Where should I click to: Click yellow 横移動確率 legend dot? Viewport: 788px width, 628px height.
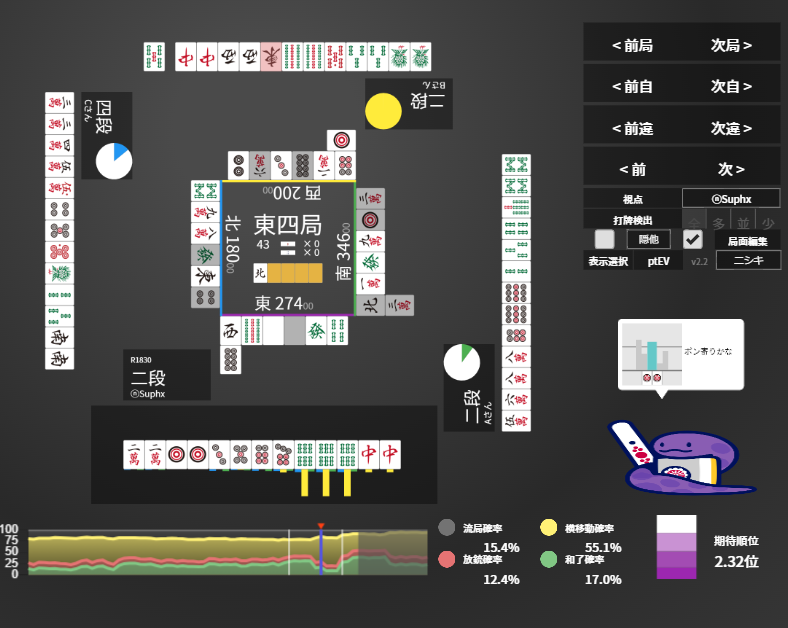pyautogui.click(x=548, y=528)
